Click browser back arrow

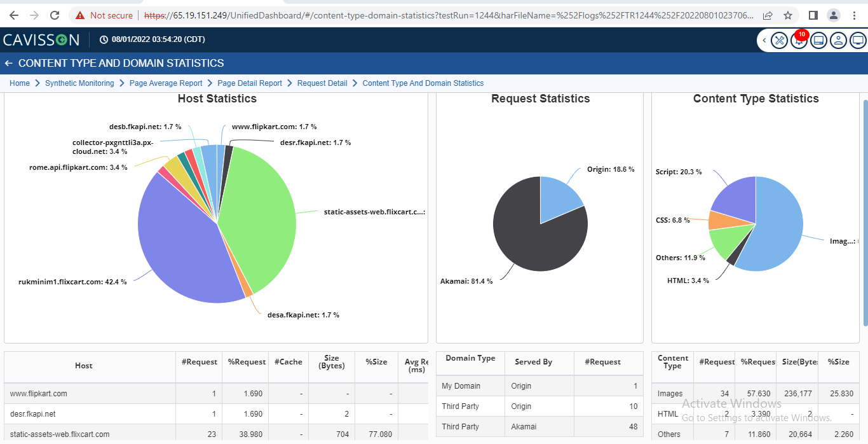tap(14, 15)
